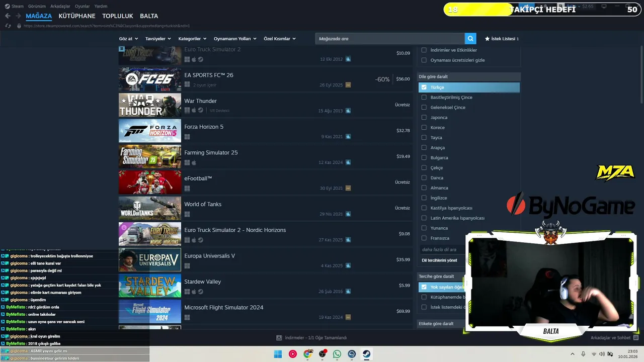Image resolution: width=644 pixels, height=362 pixels.
Task: Open Google Chrome from the taskbar
Action: coord(307,354)
